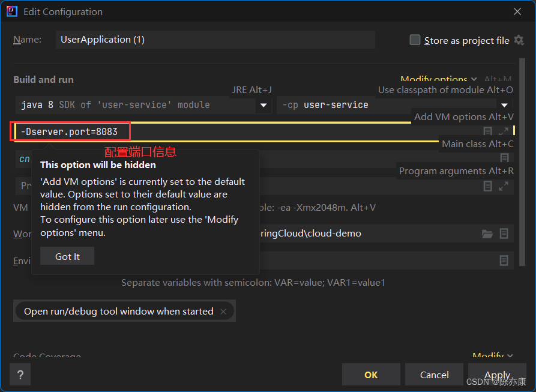Expand the VM options field with the arrows icon
Image resolution: width=536 pixels, height=392 pixels.
click(x=504, y=131)
